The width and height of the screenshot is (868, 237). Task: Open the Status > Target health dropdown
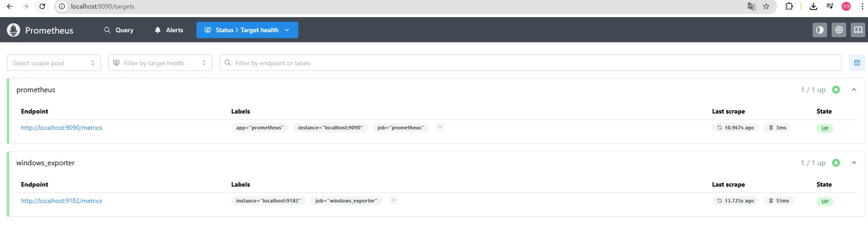click(x=247, y=30)
